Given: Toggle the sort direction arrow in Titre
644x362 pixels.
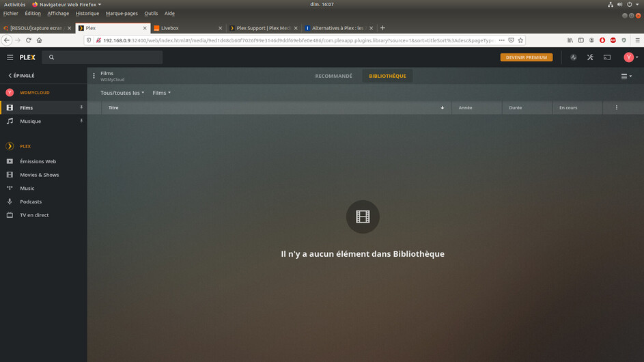Looking at the screenshot, I should pos(443,108).
